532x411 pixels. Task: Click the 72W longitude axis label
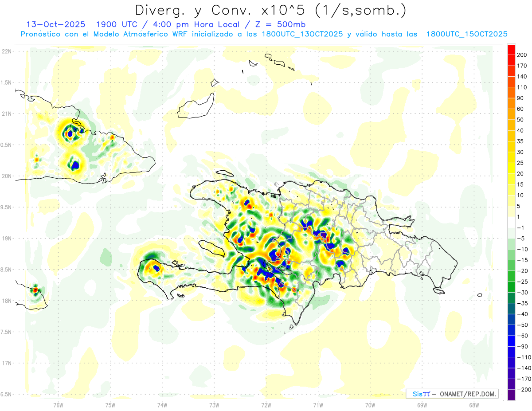[266, 405]
